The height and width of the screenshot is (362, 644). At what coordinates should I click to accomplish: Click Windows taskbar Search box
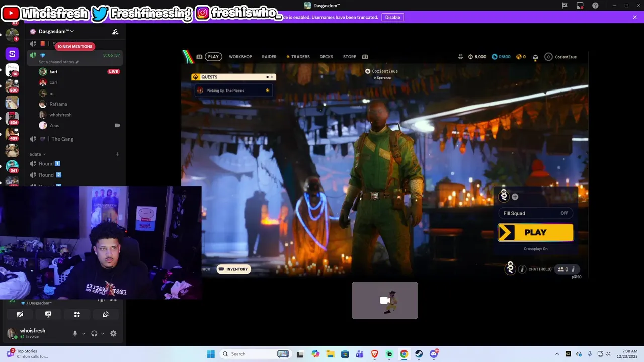click(x=256, y=354)
